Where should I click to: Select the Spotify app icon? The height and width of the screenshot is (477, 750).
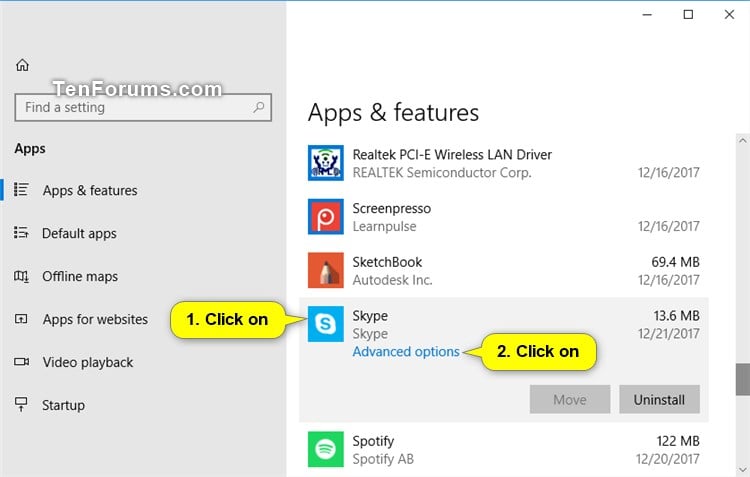(325, 449)
